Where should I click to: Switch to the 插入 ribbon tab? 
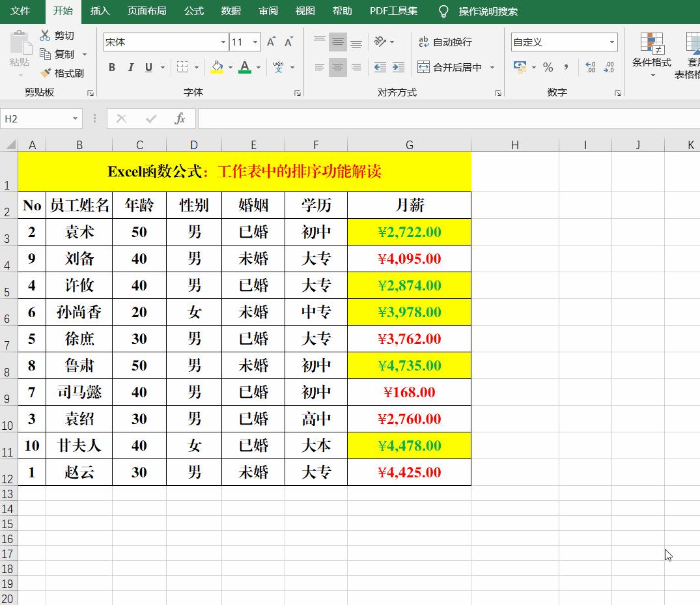point(100,11)
